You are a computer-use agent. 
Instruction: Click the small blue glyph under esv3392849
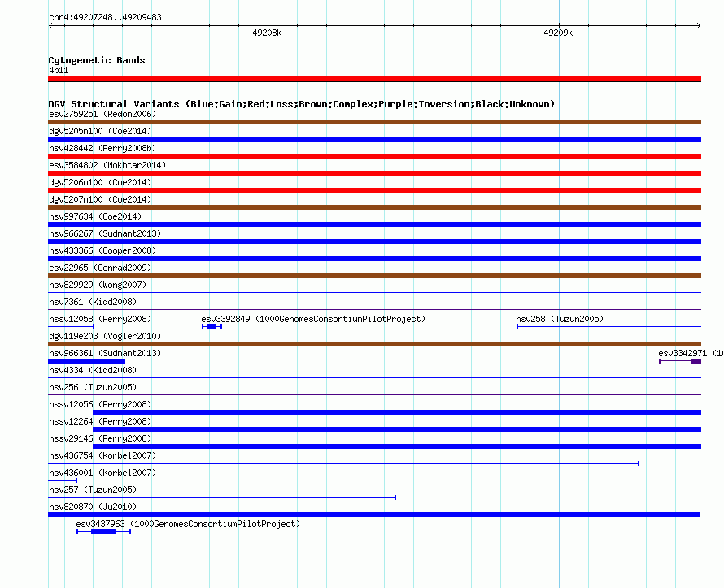tap(212, 327)
